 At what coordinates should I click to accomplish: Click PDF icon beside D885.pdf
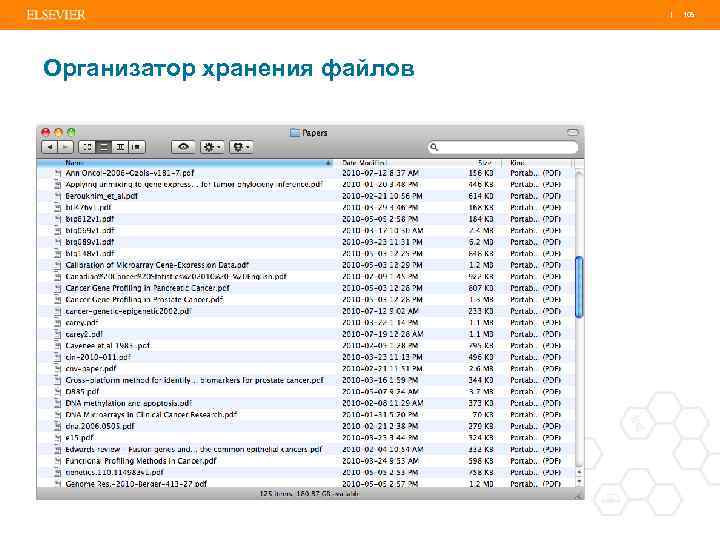pyautogui.click(x=57, y=392)
